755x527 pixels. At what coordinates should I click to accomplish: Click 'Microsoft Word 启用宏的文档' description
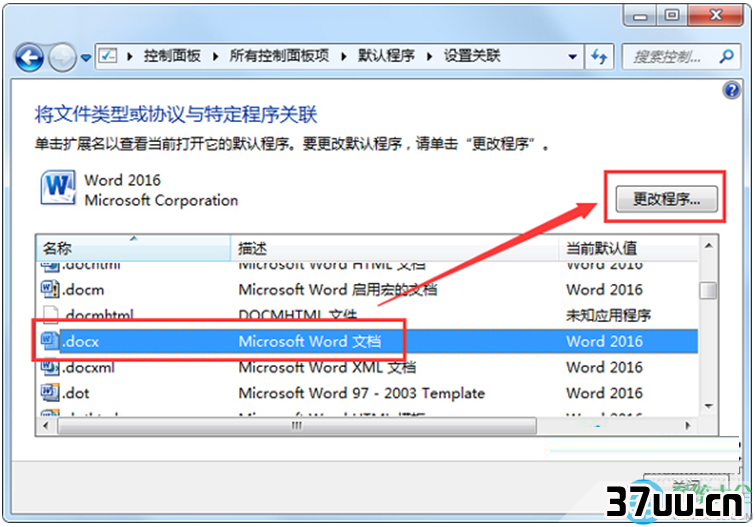click(338, 290)
